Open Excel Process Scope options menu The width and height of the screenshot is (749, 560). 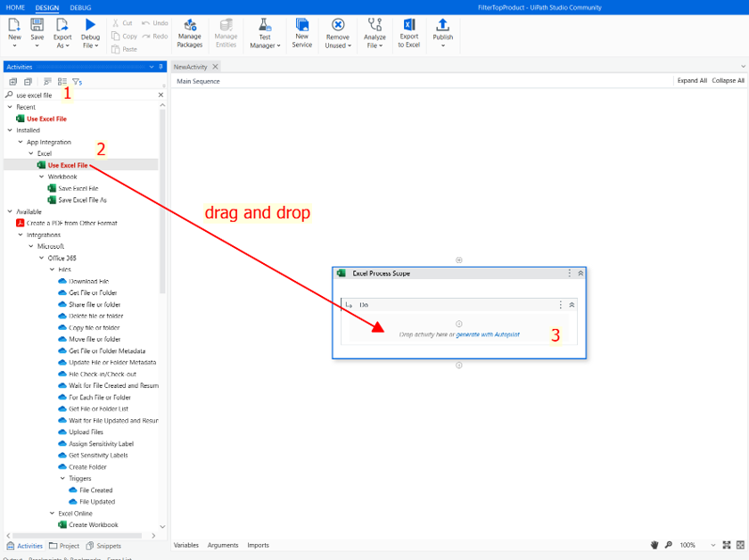[x=569, y=273]
